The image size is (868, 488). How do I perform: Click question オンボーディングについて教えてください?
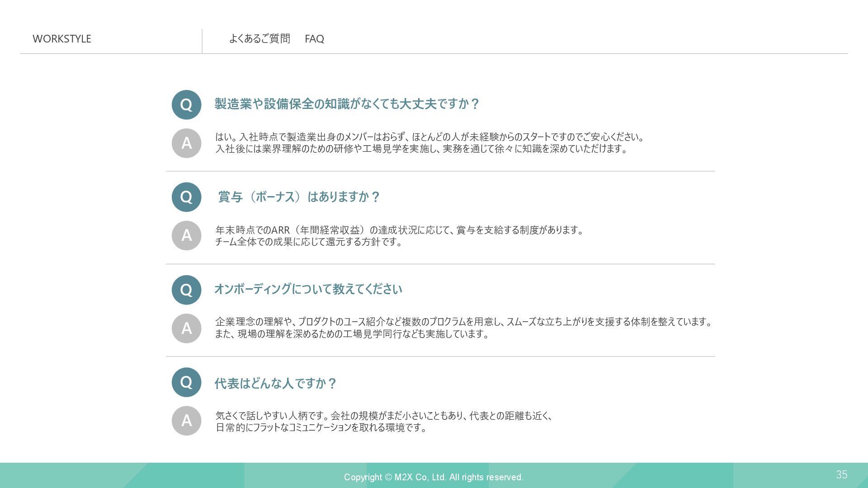308,289
